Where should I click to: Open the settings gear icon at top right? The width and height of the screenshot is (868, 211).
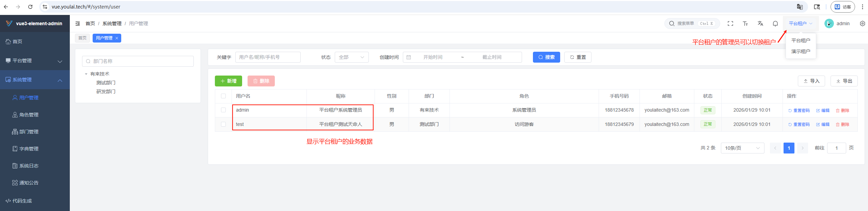pyautogui.click(x=862, y=23)
